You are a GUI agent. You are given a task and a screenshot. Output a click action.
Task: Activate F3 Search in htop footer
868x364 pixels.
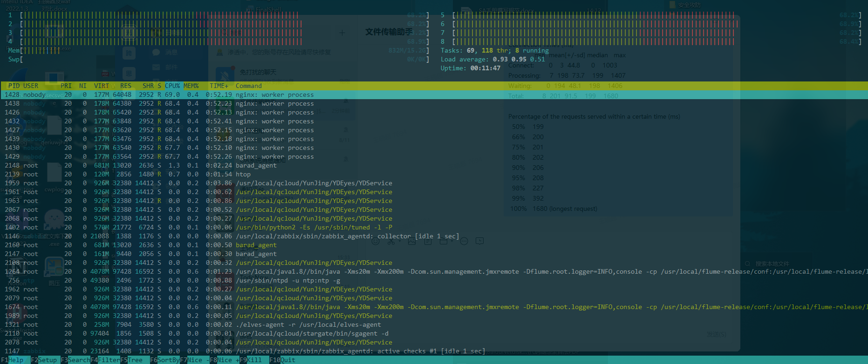75,360
